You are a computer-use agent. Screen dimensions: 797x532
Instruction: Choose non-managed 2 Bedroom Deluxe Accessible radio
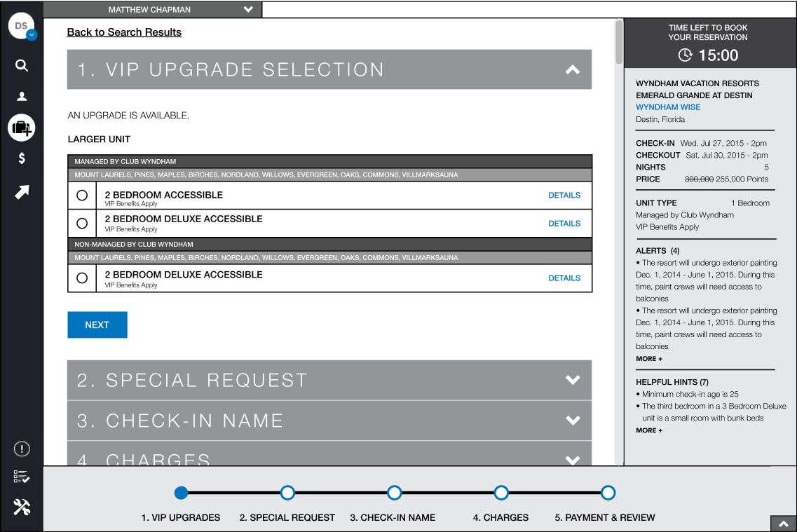(82, 278)
